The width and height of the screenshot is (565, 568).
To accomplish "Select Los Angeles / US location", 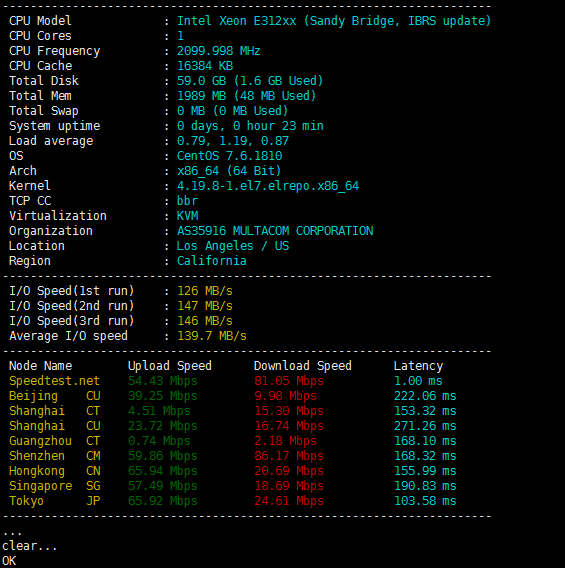I will [x=233, y=246].
